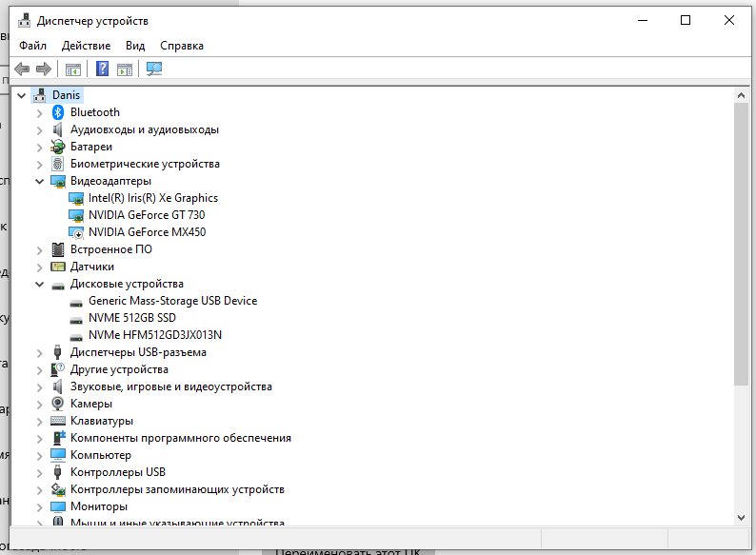Viewport: 756px width, 555px height.
Task: Click the Device Manager title bar icon
Action: pos(25,21)
